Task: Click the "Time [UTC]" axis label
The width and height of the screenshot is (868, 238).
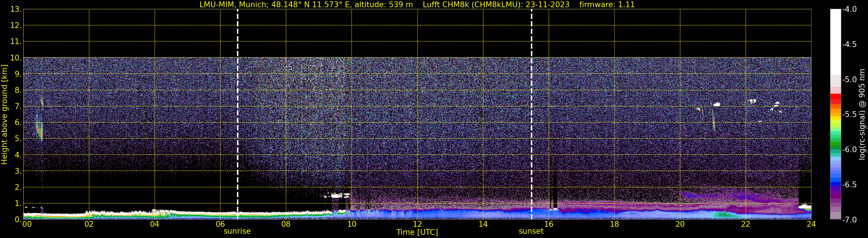Action: [x=417, y=232]
